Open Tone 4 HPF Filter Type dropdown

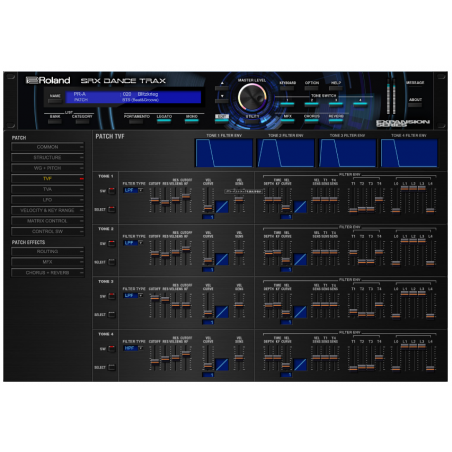pos(133,348)
